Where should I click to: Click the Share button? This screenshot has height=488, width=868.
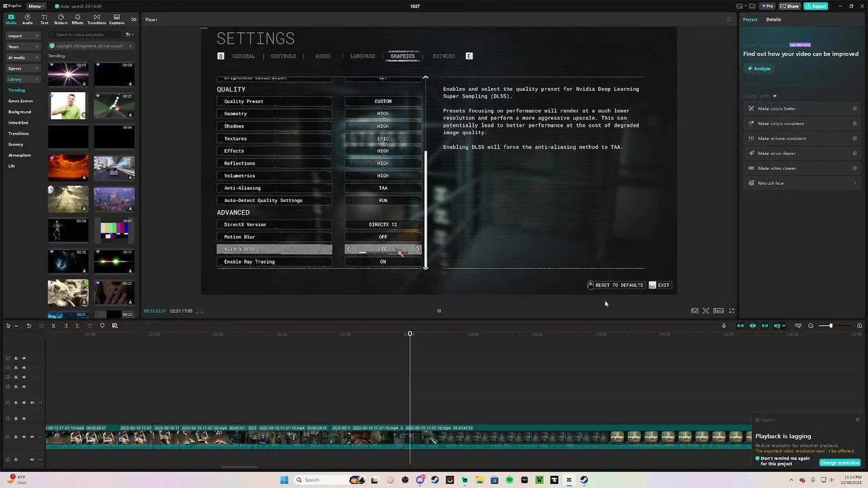coord(789,6)
